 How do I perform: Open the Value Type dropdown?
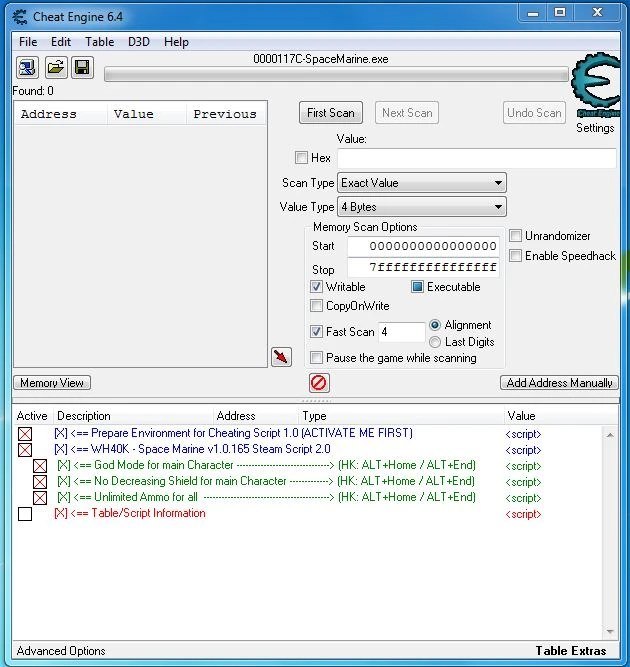(x=422, y=207)
